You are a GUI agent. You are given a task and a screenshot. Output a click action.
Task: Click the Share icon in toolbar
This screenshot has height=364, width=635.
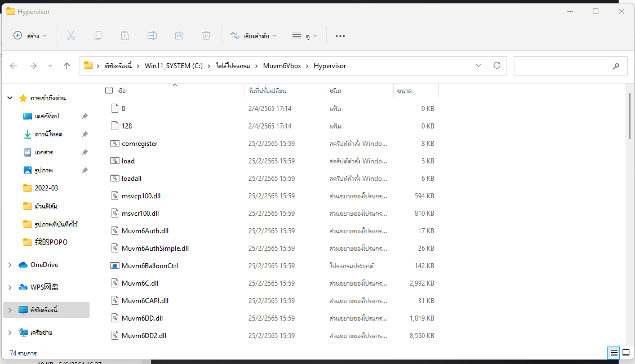179,35
